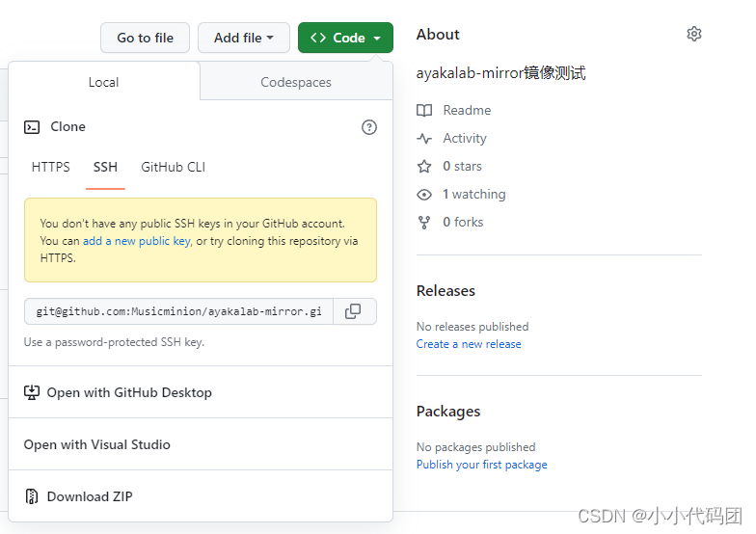Select the GitHub CLI clone tab

(x=174, y=168)
